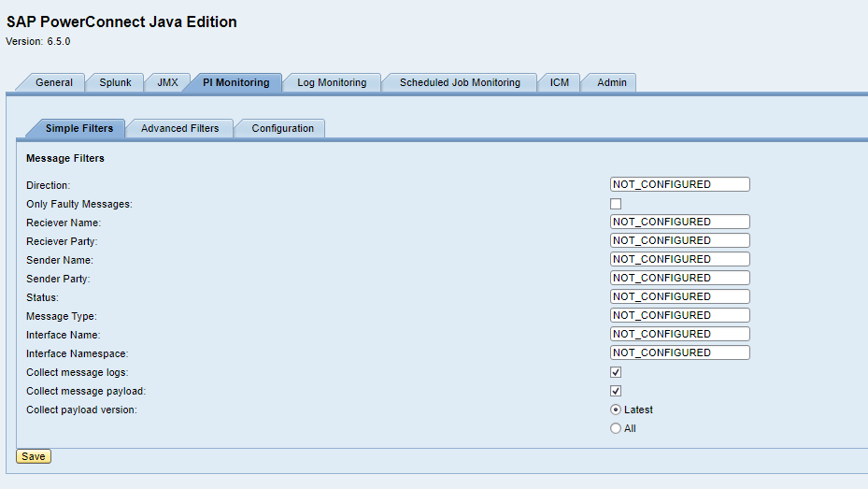This screenshot has width=868, height=489.
Task: Go to Scheduled Job Monitoring tab
Action: click(x=460, y=83)
